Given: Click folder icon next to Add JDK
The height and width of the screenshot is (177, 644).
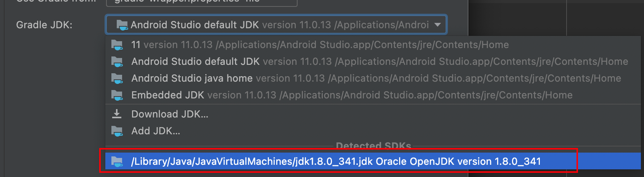Looking at the screenshot, I should [117, 131].
